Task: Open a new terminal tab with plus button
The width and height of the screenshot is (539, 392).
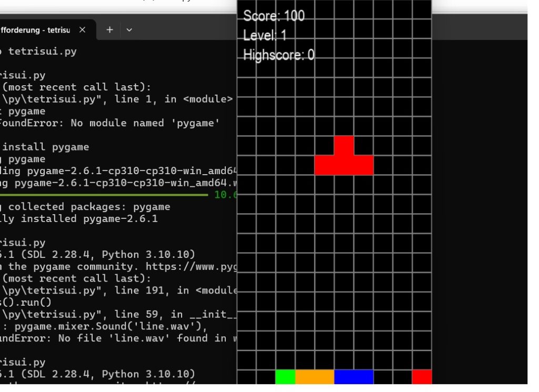Action: click(x=109, y=30)
